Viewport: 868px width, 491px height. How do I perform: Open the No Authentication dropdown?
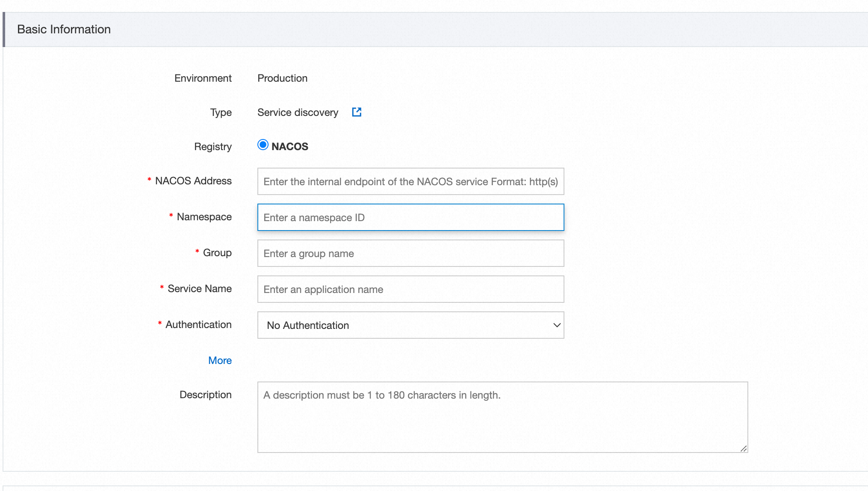click(402, 325)
